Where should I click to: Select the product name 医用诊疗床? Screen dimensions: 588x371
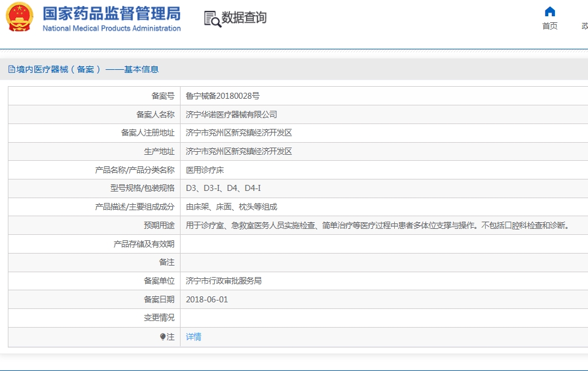pyautogui.click(x=205, y=170)
